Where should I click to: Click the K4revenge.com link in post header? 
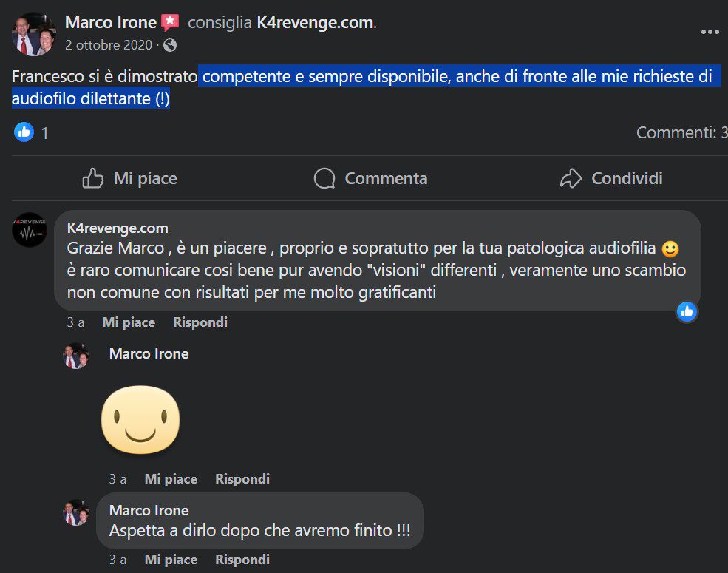(314, 22)
